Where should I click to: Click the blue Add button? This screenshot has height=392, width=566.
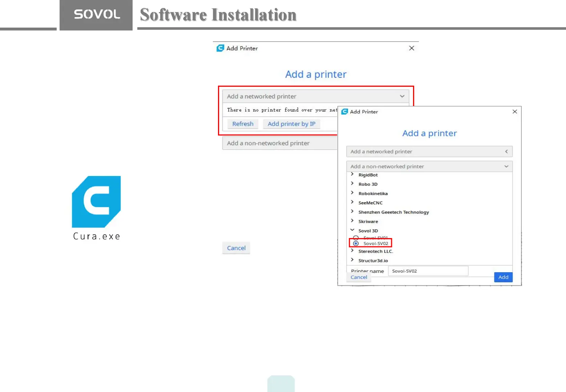503,277
